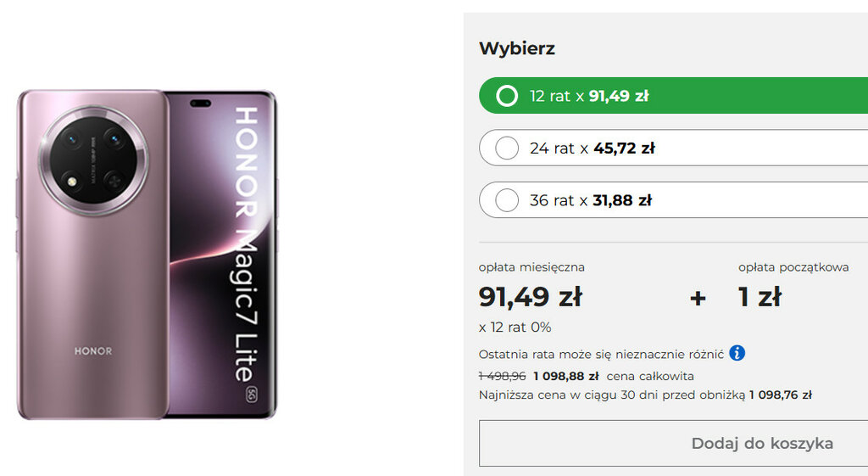Click the large monthly fee 91,49 zł
868x476 pixels.
tap(531, 297)
